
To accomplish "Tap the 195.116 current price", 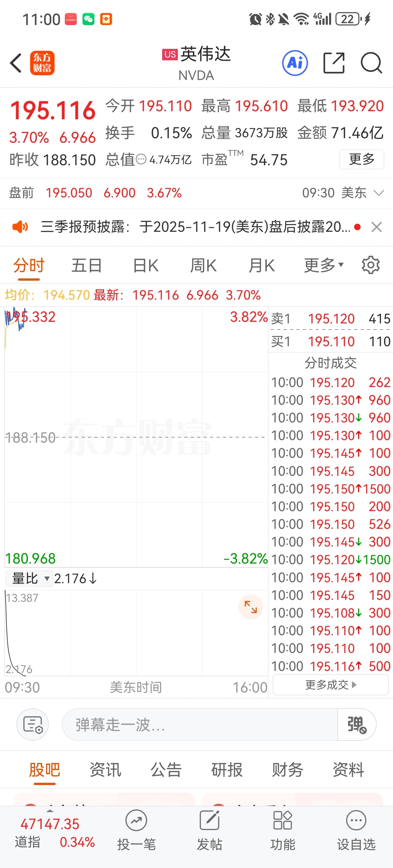I will click(53, 111).
